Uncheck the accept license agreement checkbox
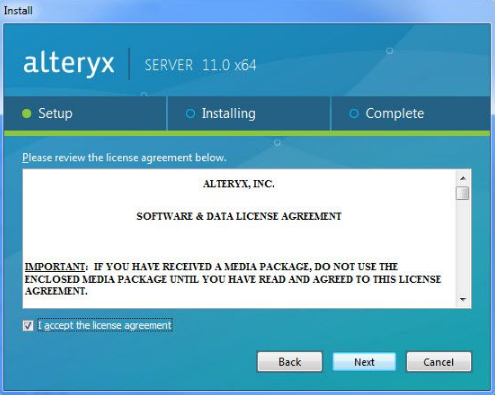 [28, 325]
